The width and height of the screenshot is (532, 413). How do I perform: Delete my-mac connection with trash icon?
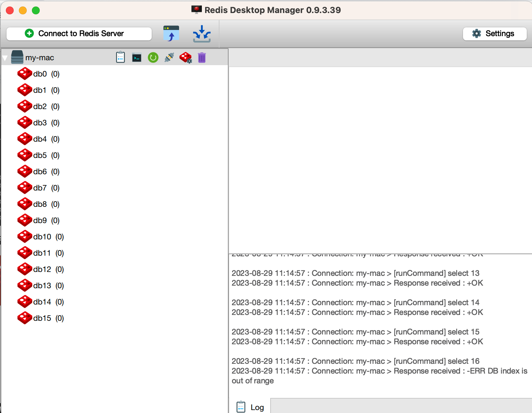point(202,58)
